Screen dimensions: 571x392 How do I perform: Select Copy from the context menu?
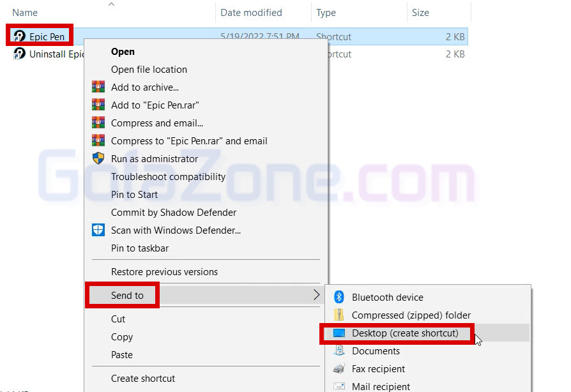click(122, 337)
